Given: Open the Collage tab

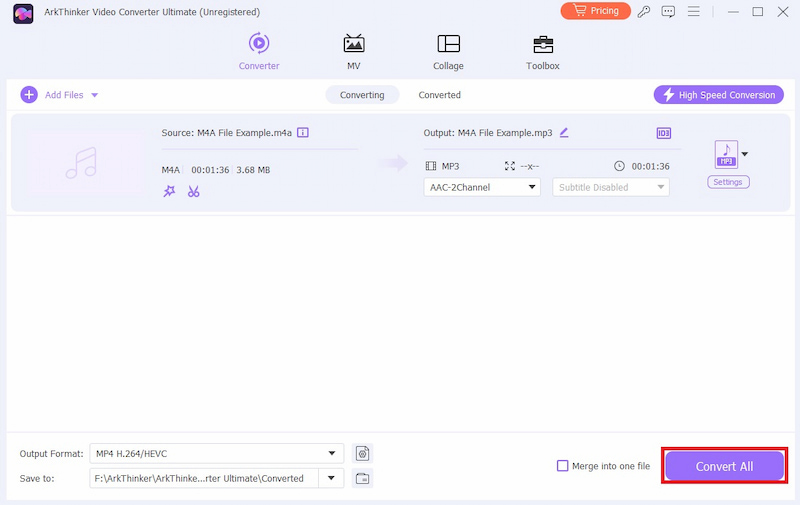Looking at the screenshot, I should (448, 51).
